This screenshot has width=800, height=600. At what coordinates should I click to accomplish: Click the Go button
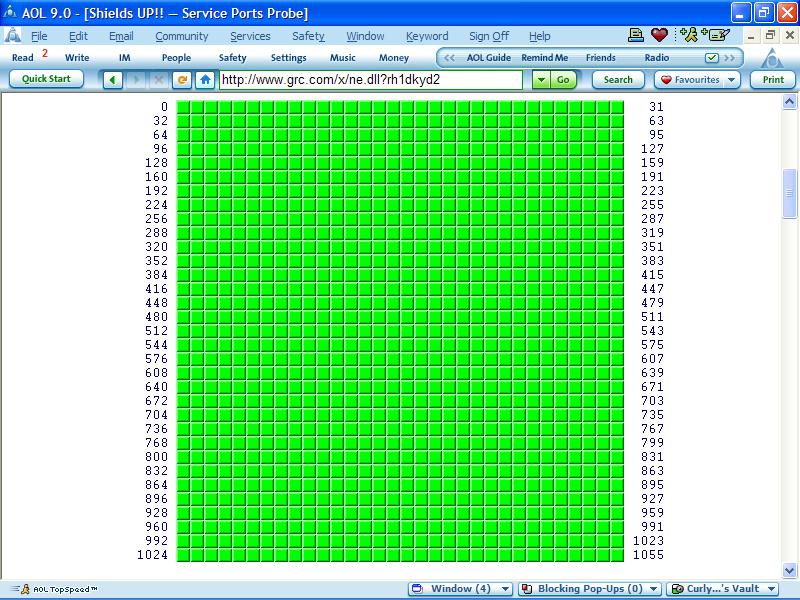pyautogui.click(x=563, y=80)
